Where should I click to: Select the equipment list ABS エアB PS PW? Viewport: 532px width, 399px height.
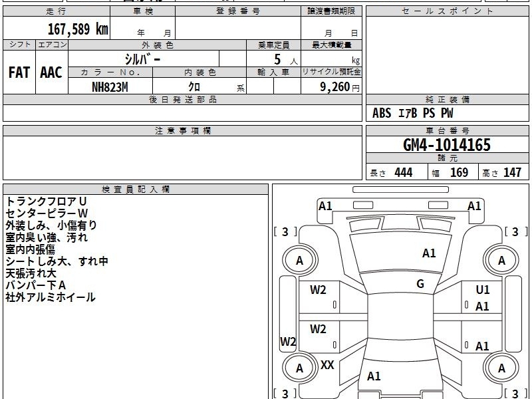coord(412,113)
